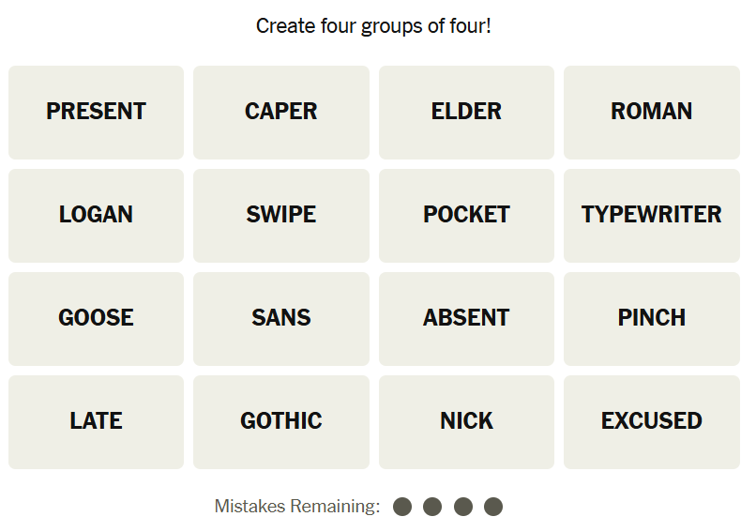Click the PINCH tile
Viewport: 756px width, 532px height.
[x=651, y=318]
